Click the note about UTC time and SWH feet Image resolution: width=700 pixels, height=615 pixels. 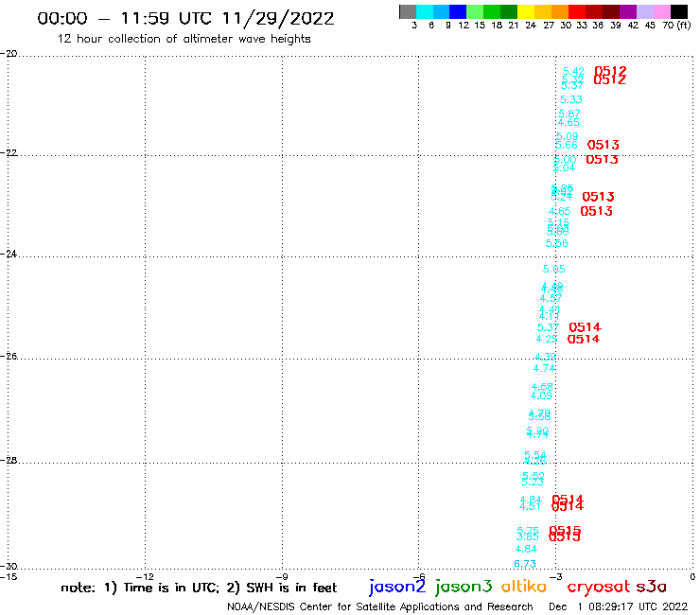(x=199, y=588)
